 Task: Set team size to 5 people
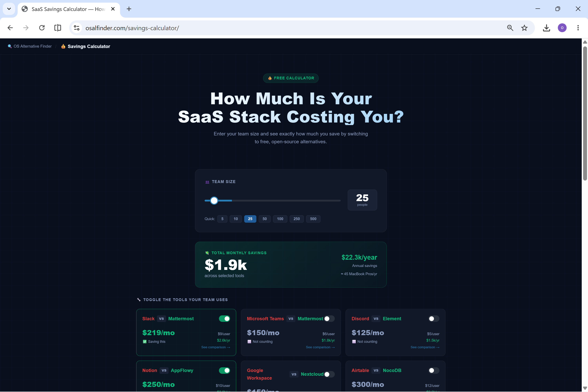coord(222,219)
